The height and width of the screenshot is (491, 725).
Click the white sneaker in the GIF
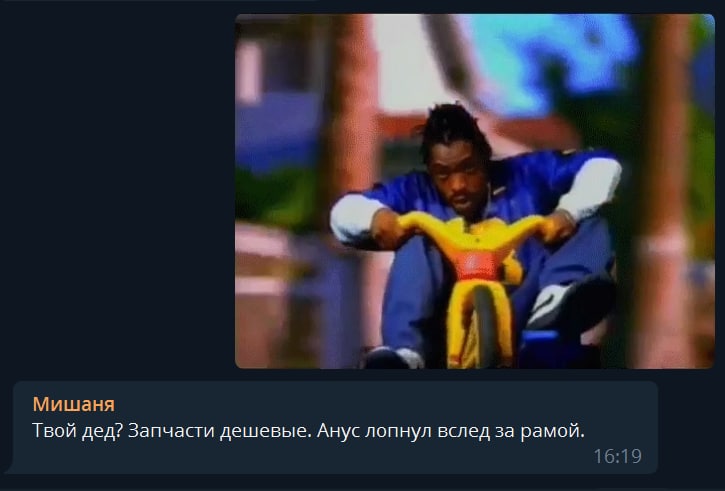[555, 303]
